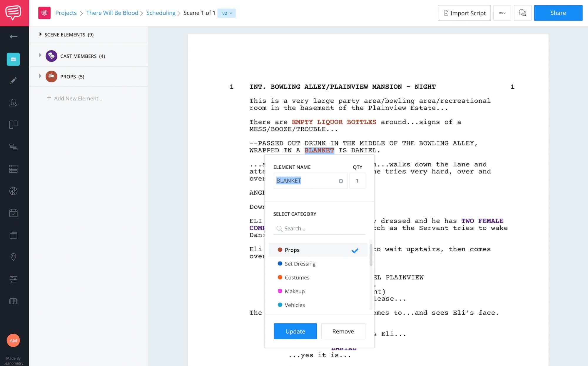Click the back arrow in sidebar
588x366 pixels.
pyautogui.click(x=13, y=36)
